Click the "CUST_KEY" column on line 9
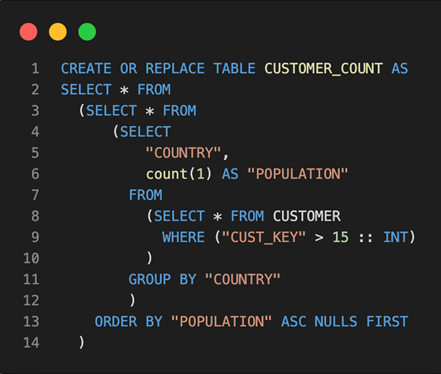The width and height of the screenshot is (441, 374). pyautogui.click(x=264, y=237)
